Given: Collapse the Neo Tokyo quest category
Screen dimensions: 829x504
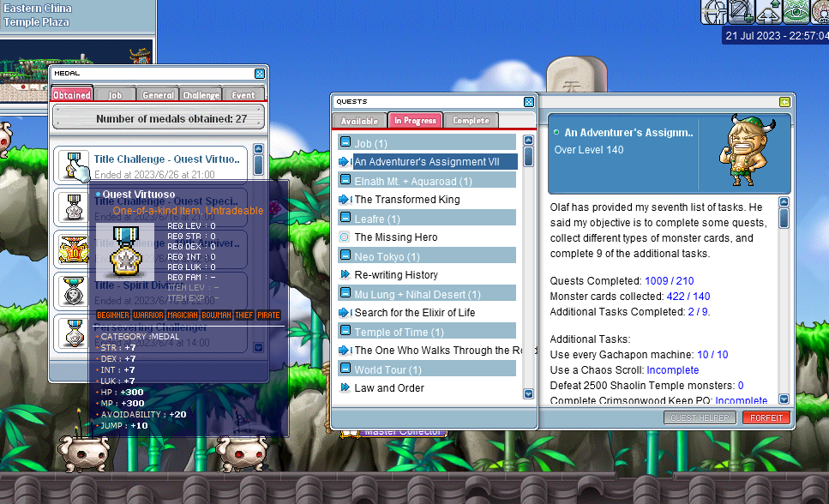Looking at the screenshot, I should (345, 256).
